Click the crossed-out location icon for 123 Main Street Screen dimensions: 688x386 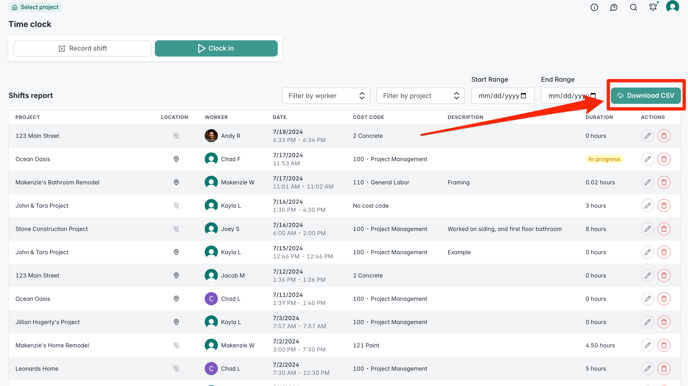[x=176, y=136]
